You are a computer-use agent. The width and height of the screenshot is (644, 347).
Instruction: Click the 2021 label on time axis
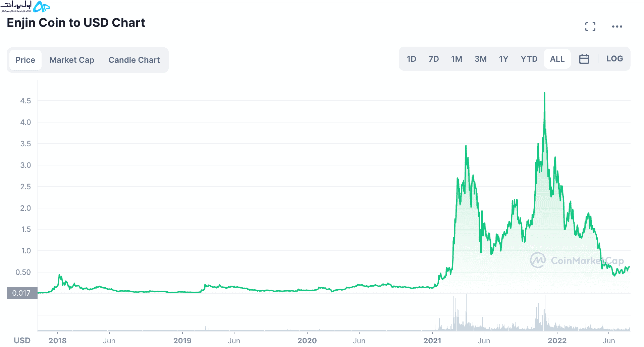(x=432, y=341)
